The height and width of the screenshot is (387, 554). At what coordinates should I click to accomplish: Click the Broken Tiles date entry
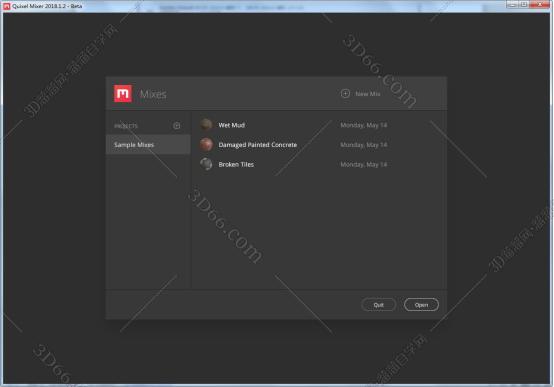364,164
